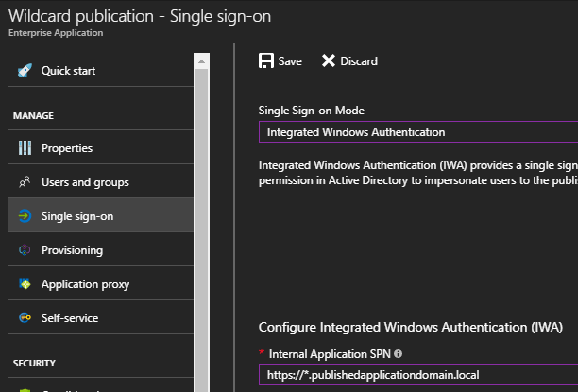Click info icon beside Internal Application SPN
Viewport: 578px width, 392px height.
pos(398,354)
